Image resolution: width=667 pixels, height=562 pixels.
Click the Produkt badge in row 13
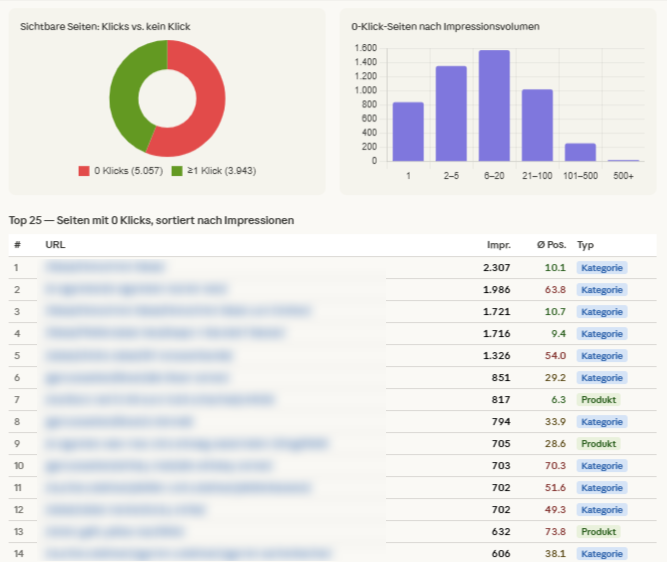click(x=599, y=531)
